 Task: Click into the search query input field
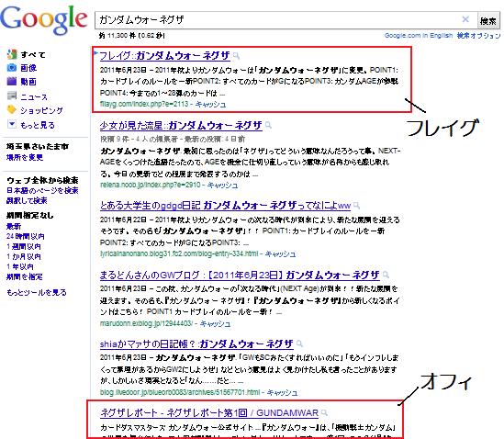(x=278, y=20)
